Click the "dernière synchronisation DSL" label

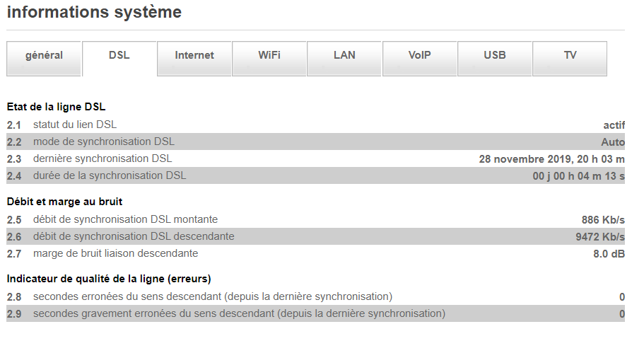[103, 158]
